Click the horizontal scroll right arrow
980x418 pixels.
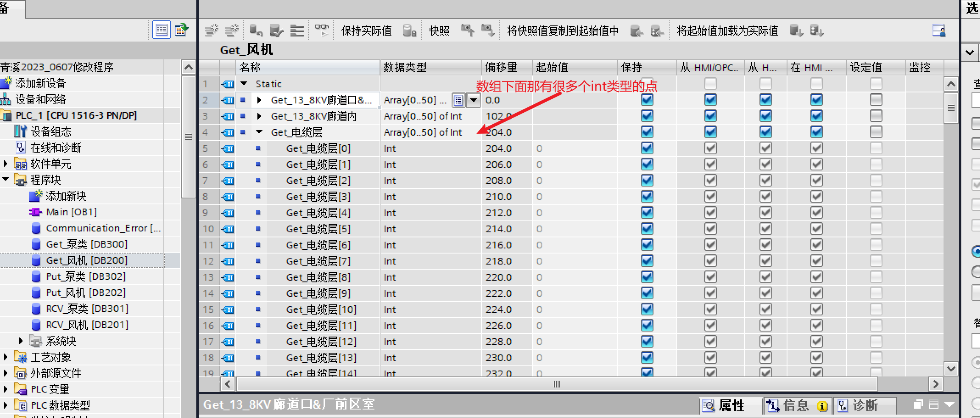pos(935,384)
